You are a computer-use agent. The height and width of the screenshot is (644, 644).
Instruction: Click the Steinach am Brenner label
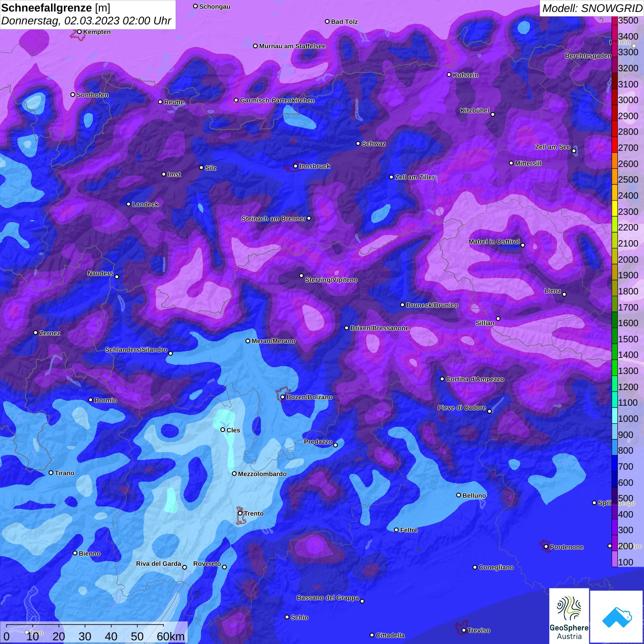point(274,218)
